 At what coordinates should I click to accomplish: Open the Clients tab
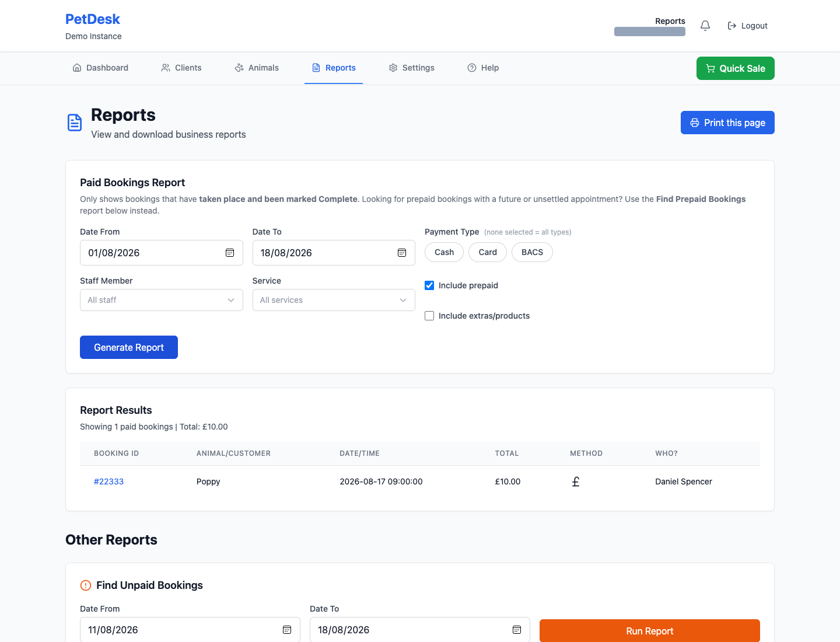click(181, 68)
